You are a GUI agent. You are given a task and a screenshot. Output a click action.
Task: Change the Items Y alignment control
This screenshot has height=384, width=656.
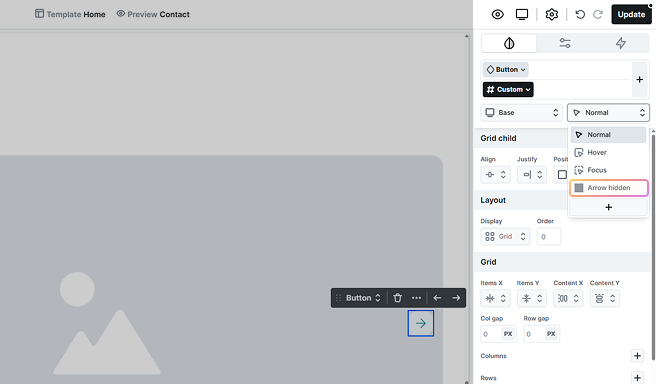tap(532, 298)
